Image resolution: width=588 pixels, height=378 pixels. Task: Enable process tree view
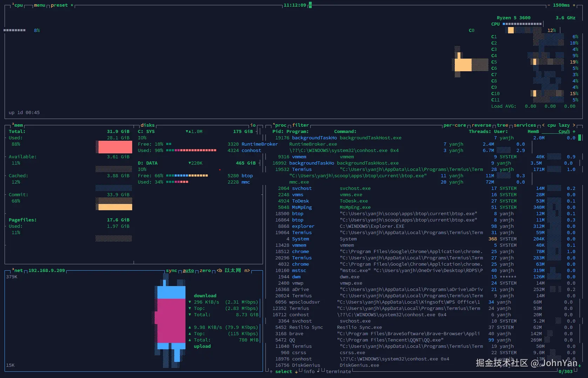tap(502, 125)
